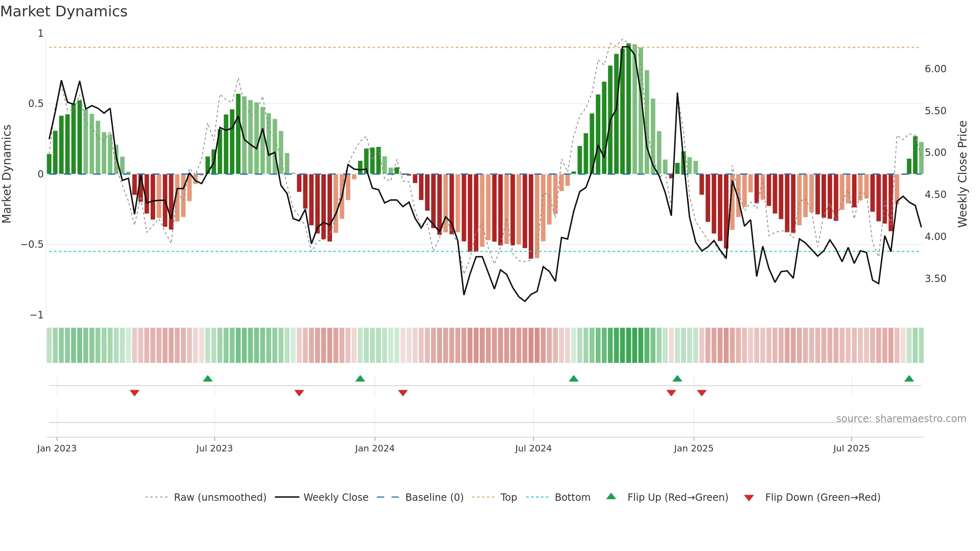The width and height of the screenshot is (980, 551).
Task: Click the Jul 2025 x-axis label
Action: click(851, 448)
